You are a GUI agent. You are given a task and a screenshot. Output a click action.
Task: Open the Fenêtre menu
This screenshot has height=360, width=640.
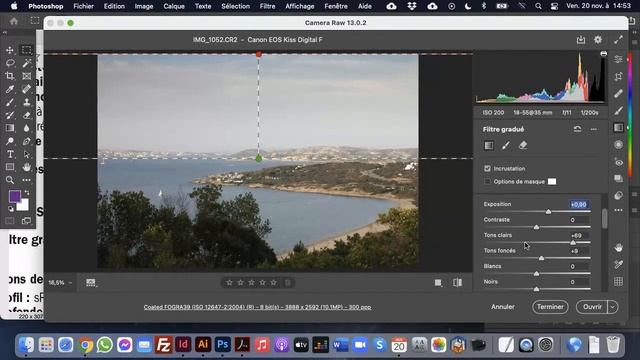pyautogui.click(x=336, y=6)
